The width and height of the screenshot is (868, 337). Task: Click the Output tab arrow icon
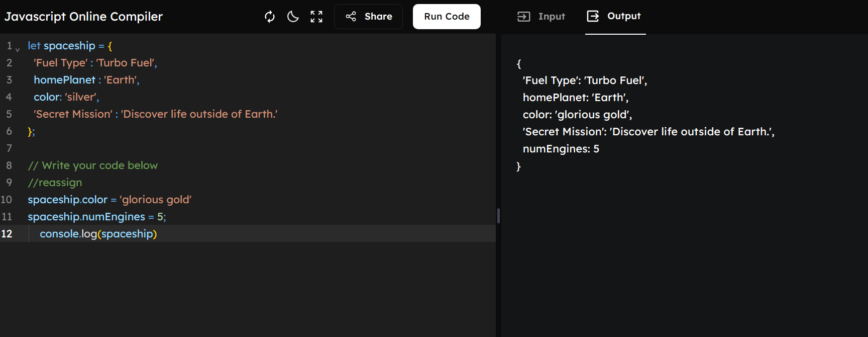(x=593, y=16)
